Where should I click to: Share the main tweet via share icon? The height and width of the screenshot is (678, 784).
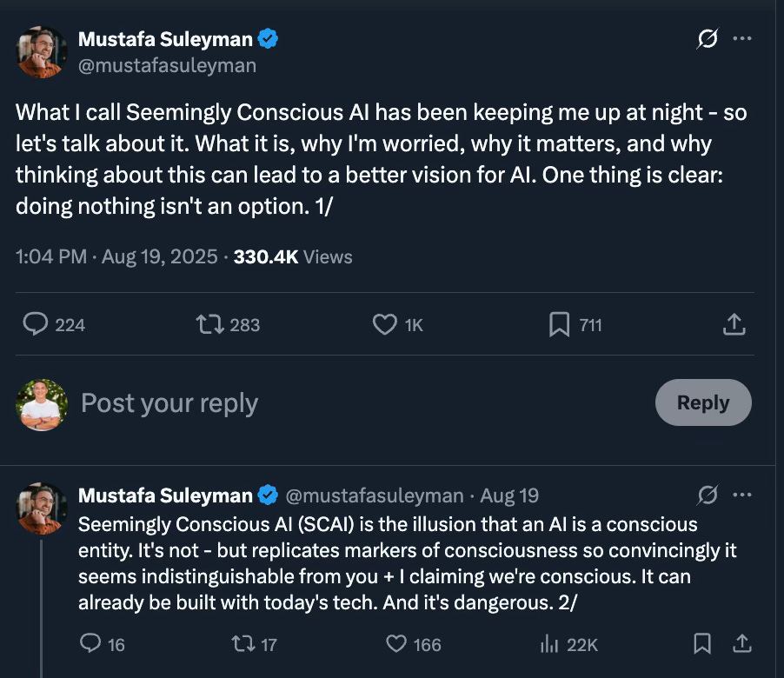click(734, 324)
